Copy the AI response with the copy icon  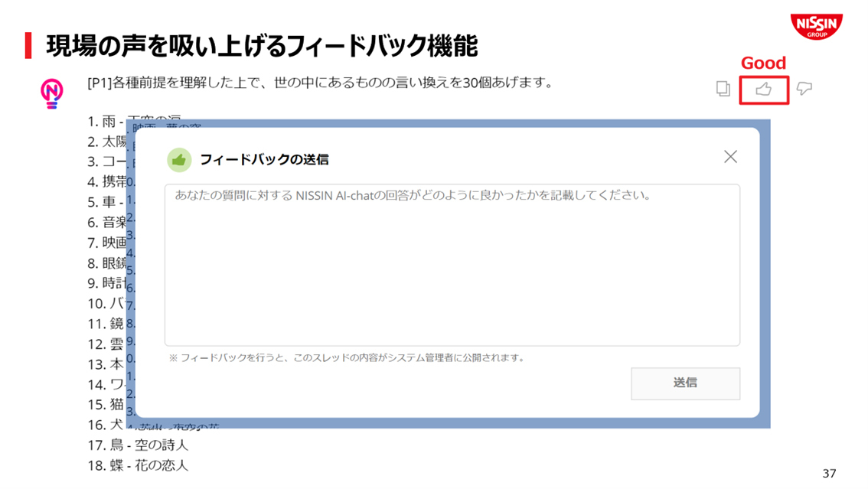[723, 89]
